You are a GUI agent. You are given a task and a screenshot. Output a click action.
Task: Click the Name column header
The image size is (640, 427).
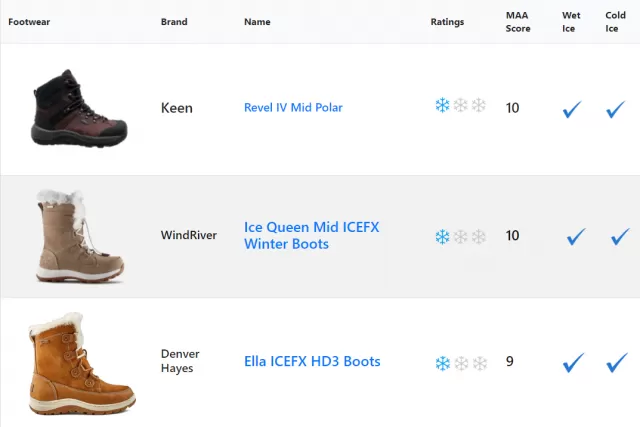[x=257, y=22]
